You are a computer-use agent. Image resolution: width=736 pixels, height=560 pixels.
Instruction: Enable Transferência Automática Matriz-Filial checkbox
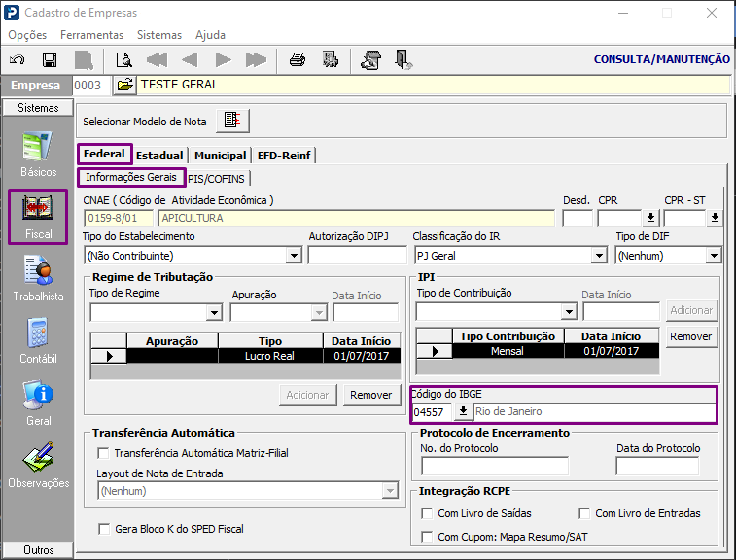click(x=103, y=453)
